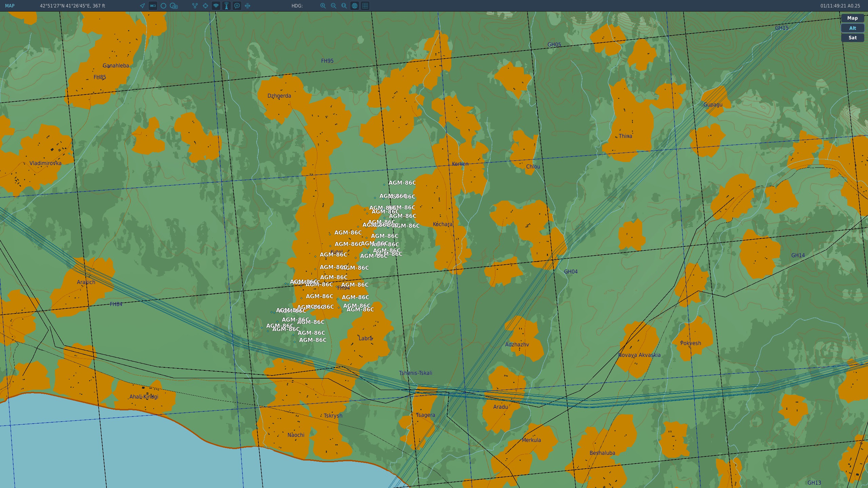Click the MAP title label

pos(10,6)
